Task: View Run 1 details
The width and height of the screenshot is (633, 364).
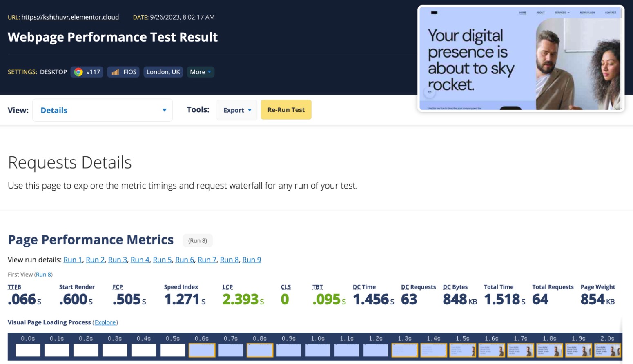Action: coord(73,260)
